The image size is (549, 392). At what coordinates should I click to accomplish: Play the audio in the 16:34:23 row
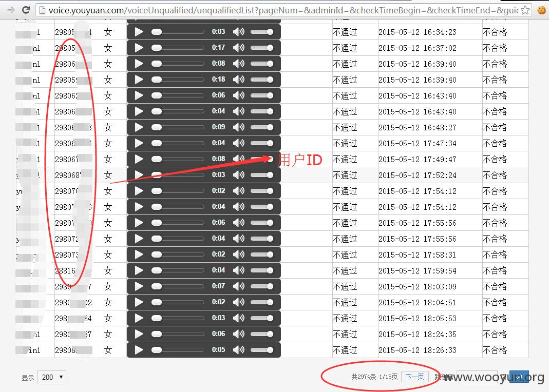click(139, 32)
